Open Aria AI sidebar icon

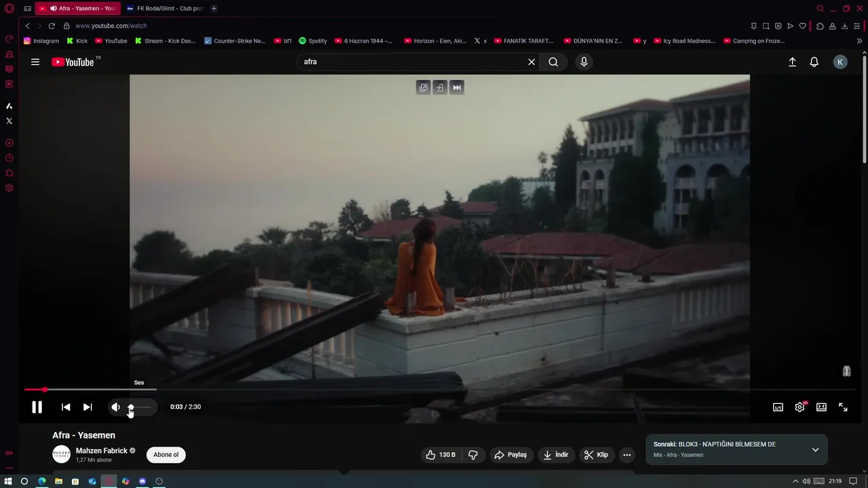click(x=9, y=106)
